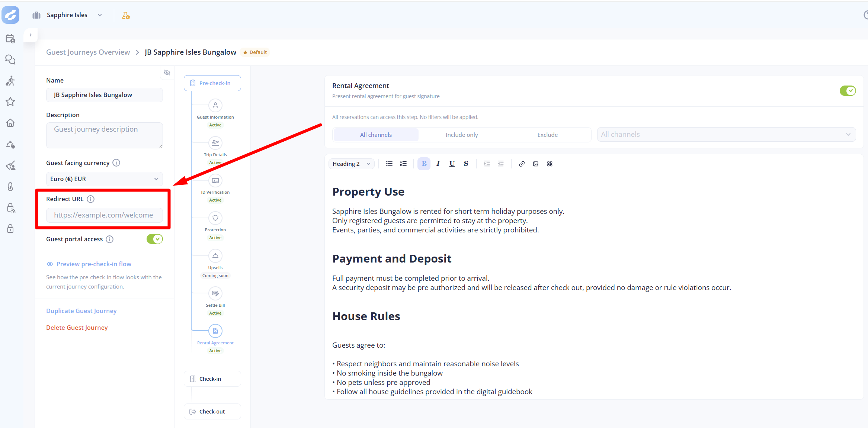Screen dimensions: 868x428
Task: Select the Exclude filter tab
Action: click(547, 135)
